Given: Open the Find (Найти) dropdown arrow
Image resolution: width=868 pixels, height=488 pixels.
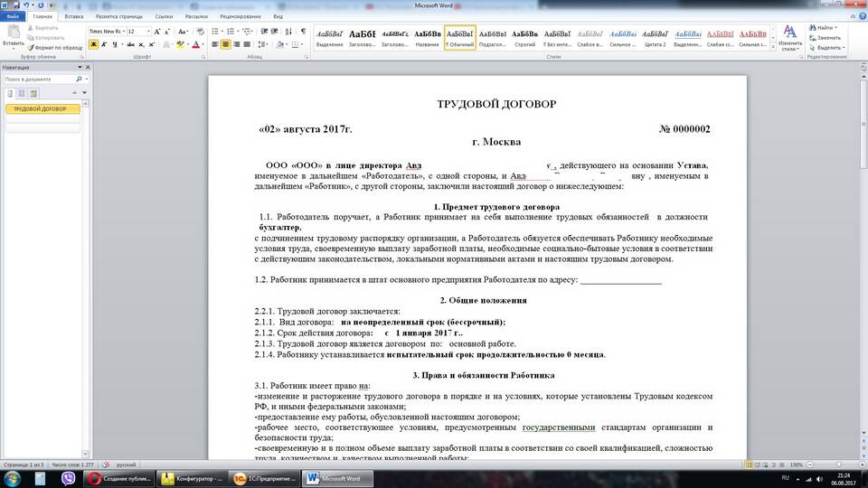Looking at the screenshot, I should [x=835, y=28].
